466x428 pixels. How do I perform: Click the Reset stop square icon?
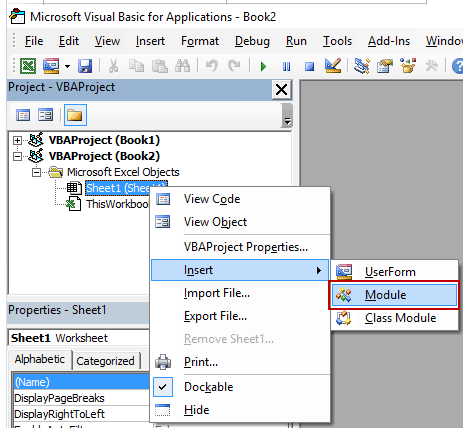click(309, 66)
